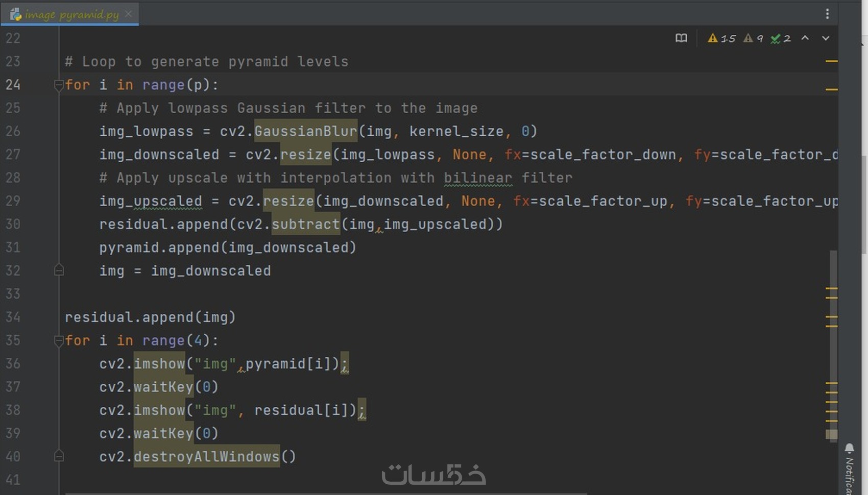Click line number 26 in gutter
Image resolution: width=868 pixels, height=495 pixels.
pyautogui.click(x=13, y=131)
